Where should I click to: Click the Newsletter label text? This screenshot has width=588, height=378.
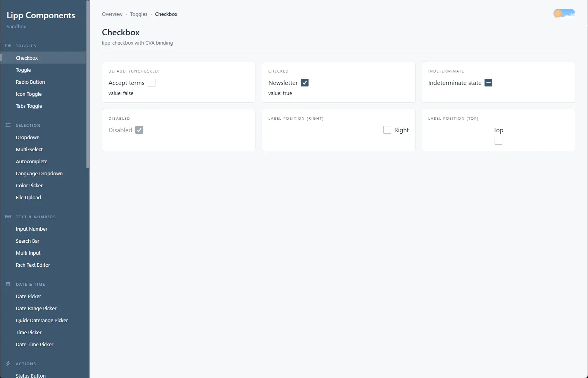(283, 83)
